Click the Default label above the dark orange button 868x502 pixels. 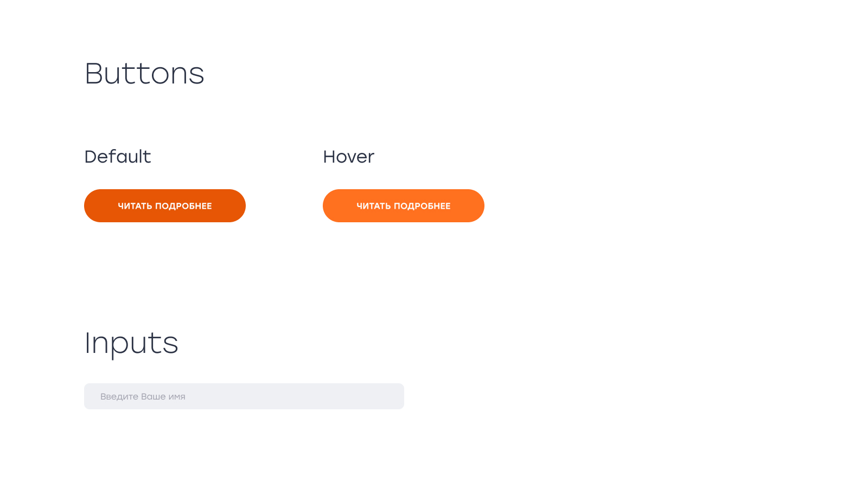[118, 157]
